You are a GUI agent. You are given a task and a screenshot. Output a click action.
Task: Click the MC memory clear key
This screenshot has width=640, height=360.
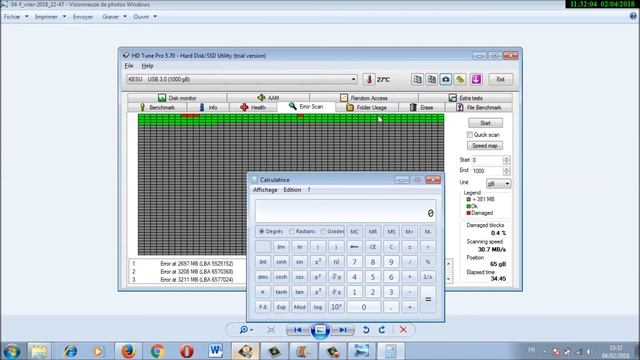click(x=354, y=231)
